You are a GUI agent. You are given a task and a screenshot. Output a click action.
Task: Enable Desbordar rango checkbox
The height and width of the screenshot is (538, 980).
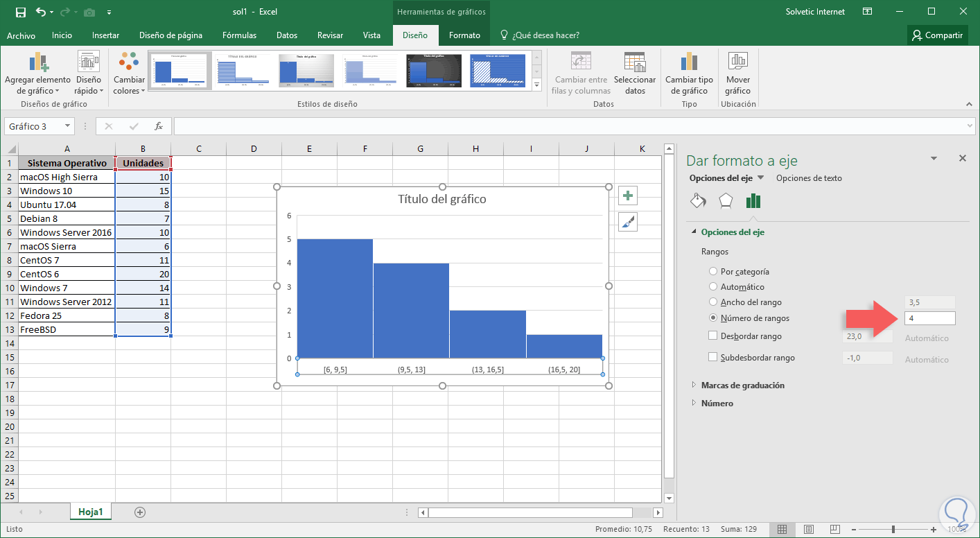pos(713,336)
